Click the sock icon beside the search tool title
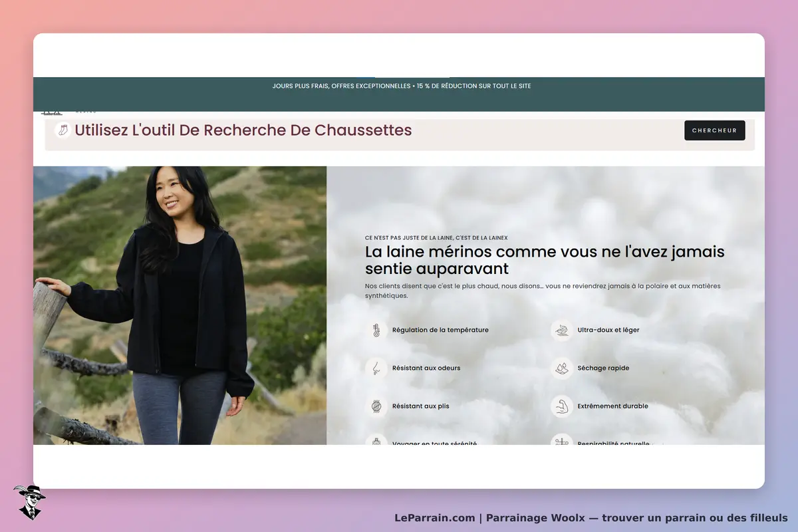 63,130
